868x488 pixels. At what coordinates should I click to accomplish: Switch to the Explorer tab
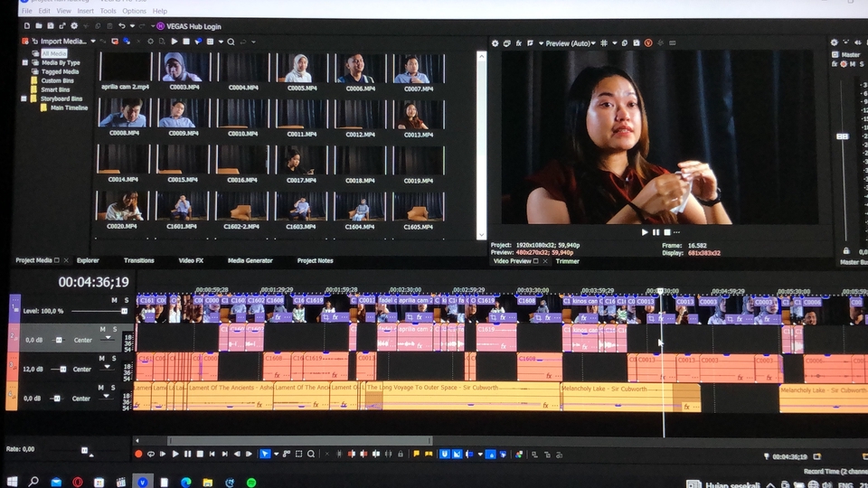[88, 260]
